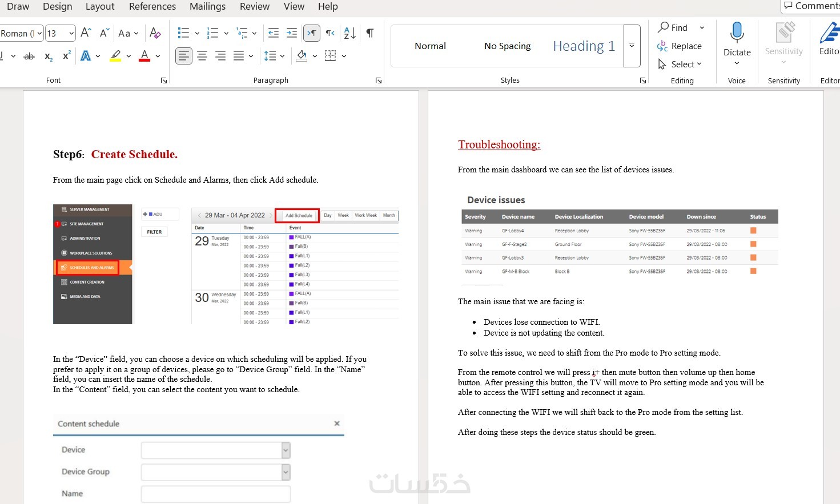Click the Shrink Font icon
Screen dimensions: 840x504
(x=104, y=33)
